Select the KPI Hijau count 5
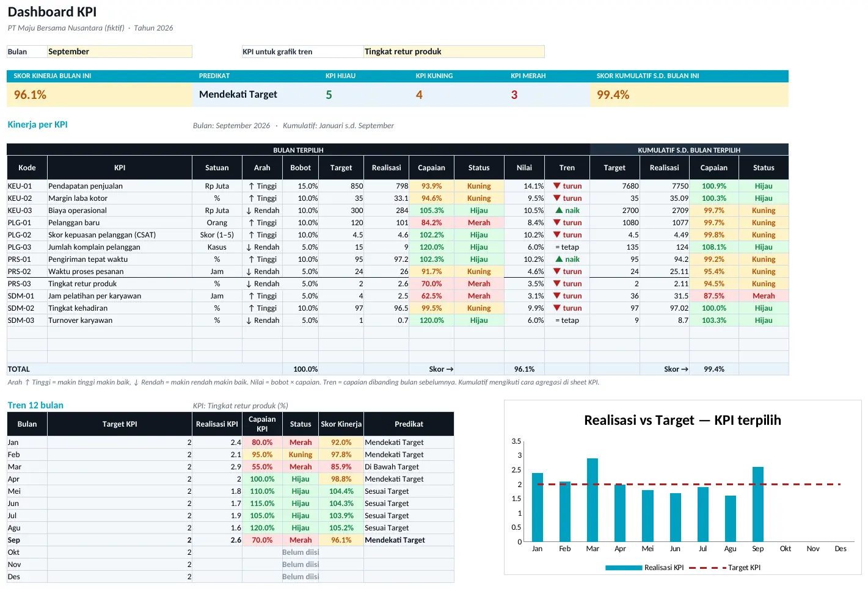This screenshot has width=868, height=589. point(329,95)
